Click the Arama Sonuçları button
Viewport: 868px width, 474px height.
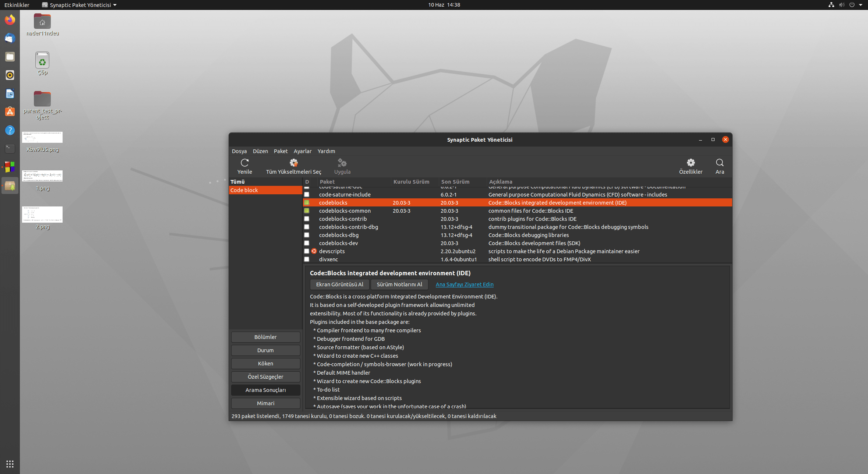(265, 390)
